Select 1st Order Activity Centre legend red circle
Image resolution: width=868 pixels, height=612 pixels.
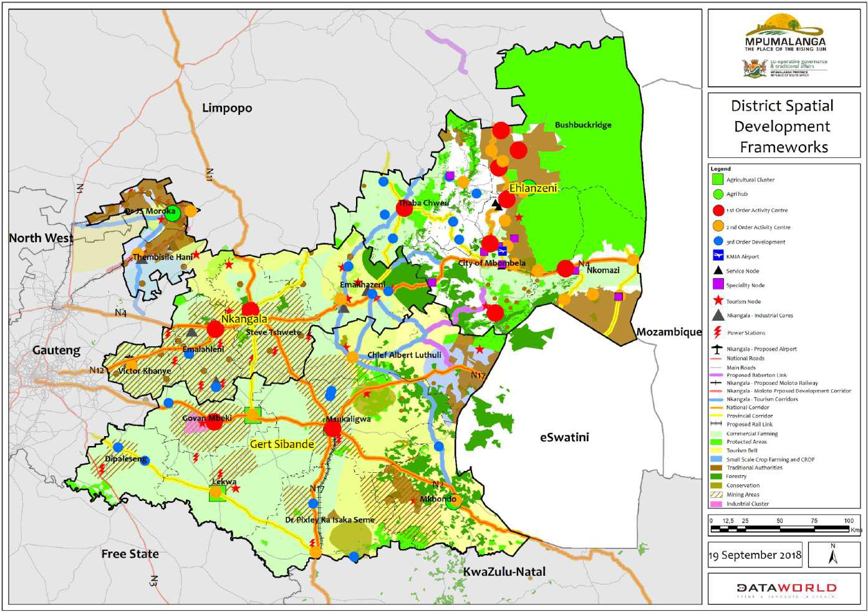point(718,210)
